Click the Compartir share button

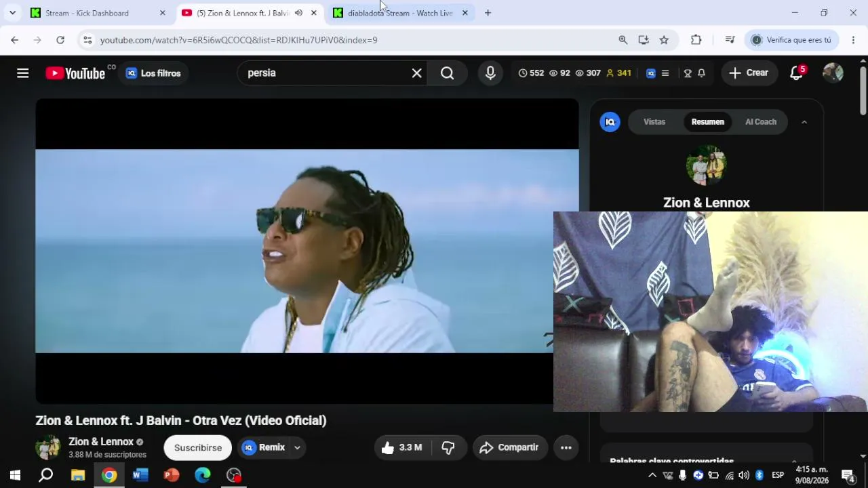click(x=510, y=447)
